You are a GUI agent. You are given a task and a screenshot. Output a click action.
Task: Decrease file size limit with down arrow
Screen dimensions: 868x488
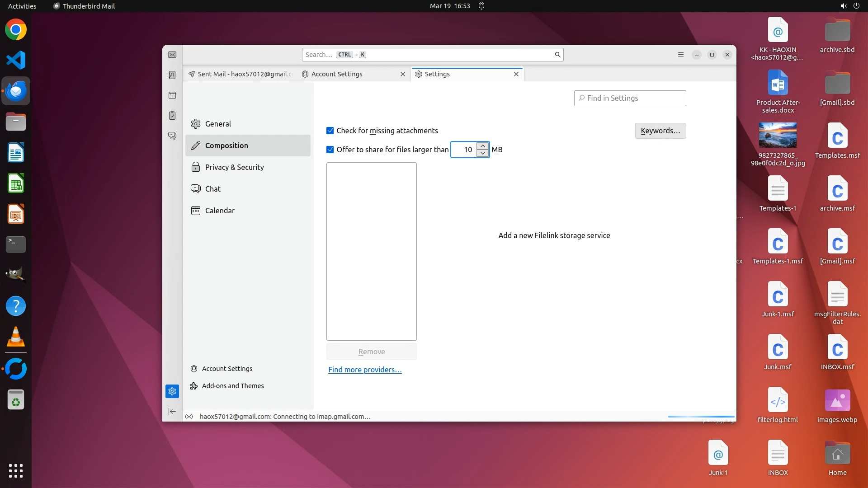click(483, 153)
